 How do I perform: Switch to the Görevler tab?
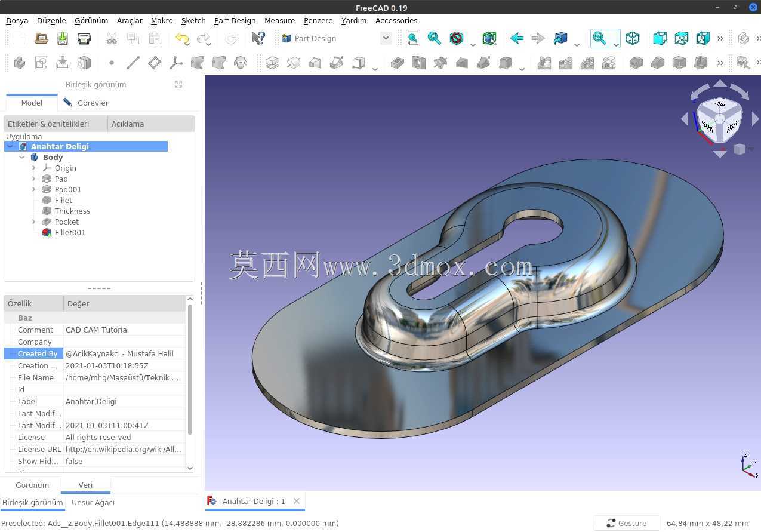tap(86, 103)
